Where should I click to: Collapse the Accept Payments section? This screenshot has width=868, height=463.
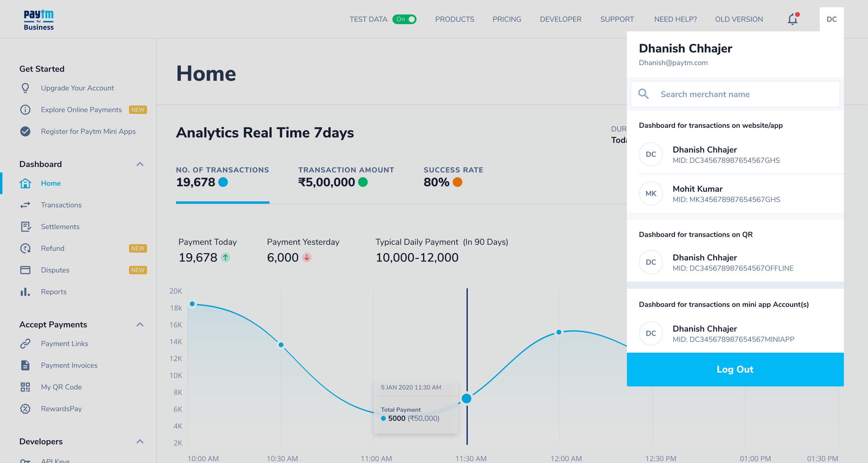coord(140,325)
